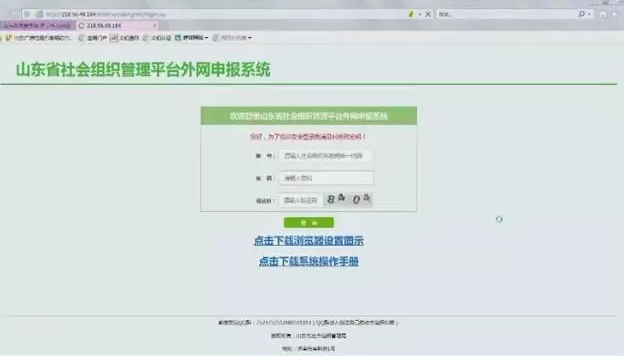Screen dimensions: 624x360
Task: Click the green compatibility icon in address bar
Action: click(411, 14)
